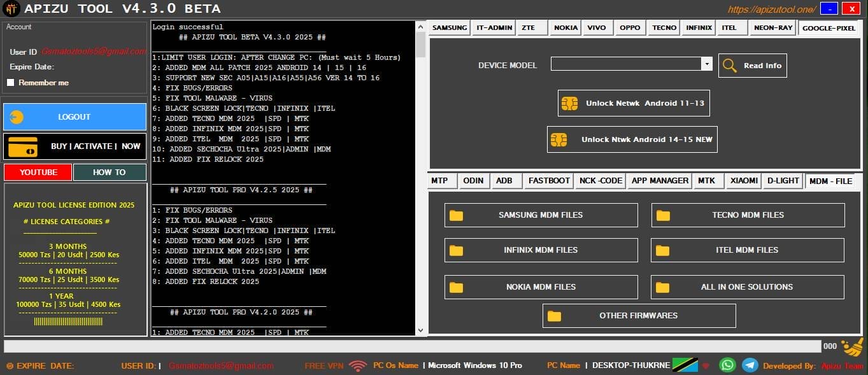
Task: Switch to the GOOGLE-PIXEL tab
Action: coord(829,27)
